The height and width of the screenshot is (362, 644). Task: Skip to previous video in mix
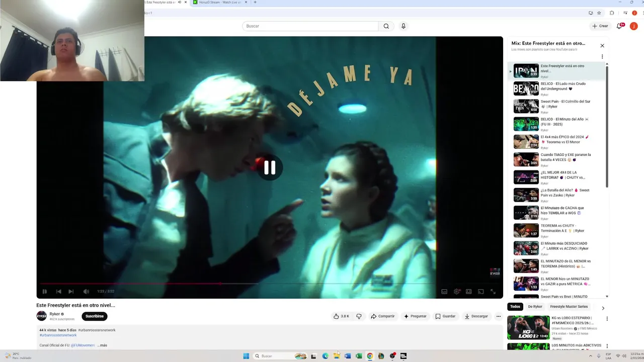(58, 292)
